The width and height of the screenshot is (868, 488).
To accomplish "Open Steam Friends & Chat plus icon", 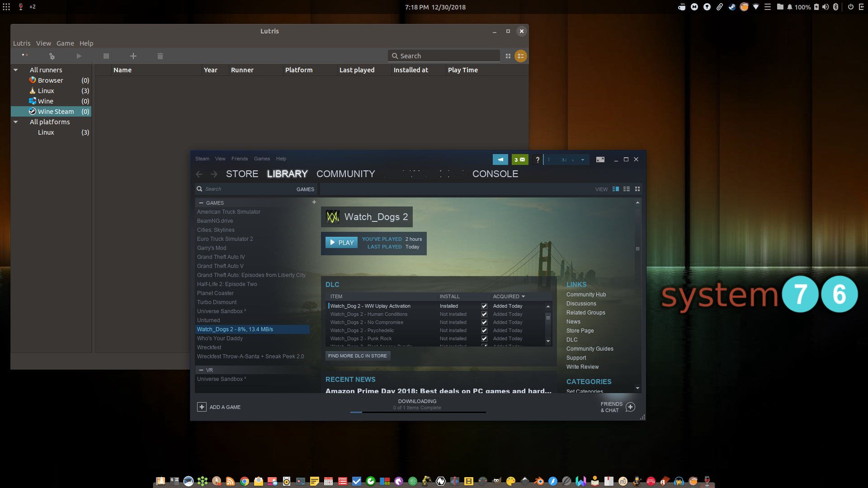I will coord(630,407).
